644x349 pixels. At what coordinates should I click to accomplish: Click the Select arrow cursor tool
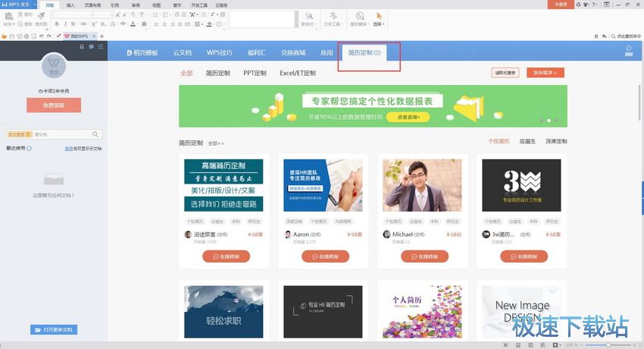(379, 16)
